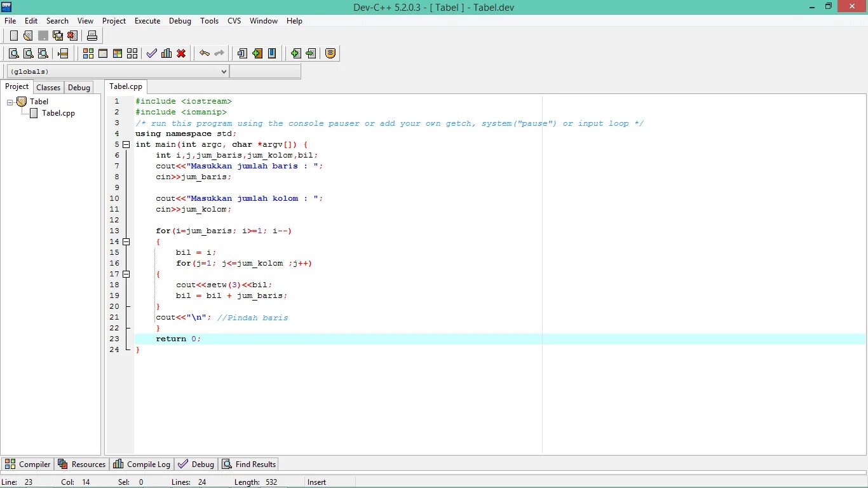Click the 'return 0;' code line
Viewport: 868px width, 488px height.
179,339
